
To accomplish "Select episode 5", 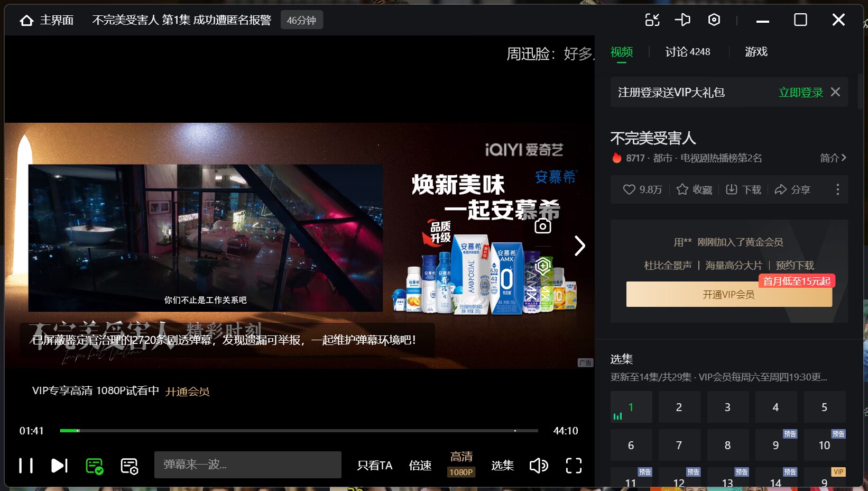I will pos(825,407).
